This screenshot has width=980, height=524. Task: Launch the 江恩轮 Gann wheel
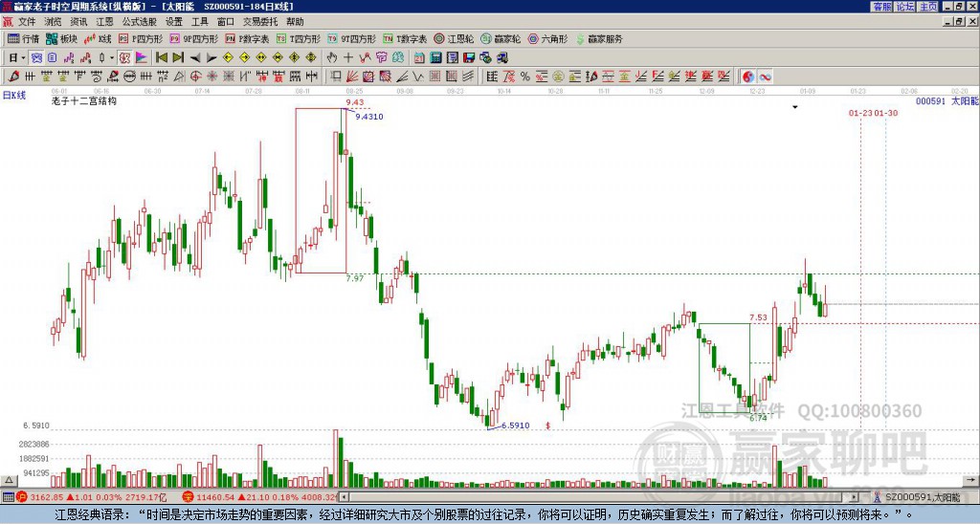[x=455, y=38]
